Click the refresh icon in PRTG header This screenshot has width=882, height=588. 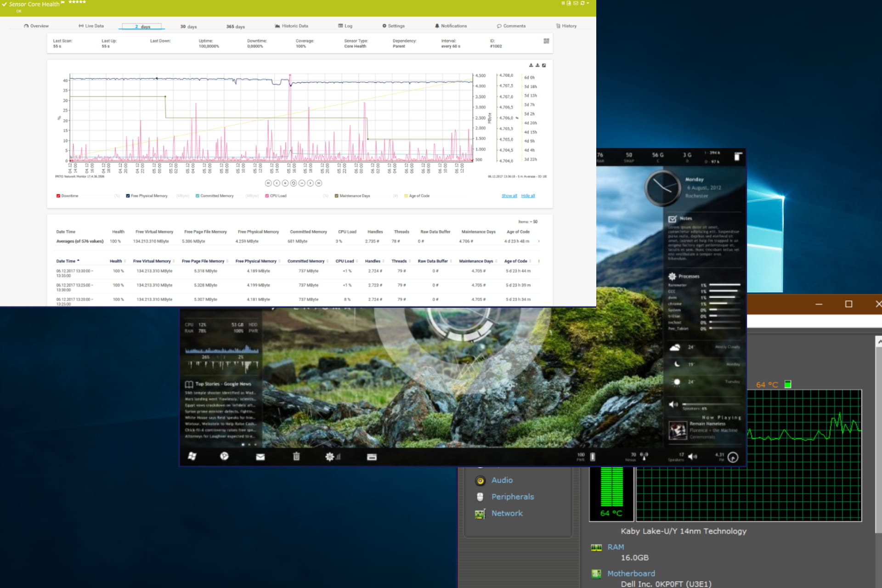point(582,3)
